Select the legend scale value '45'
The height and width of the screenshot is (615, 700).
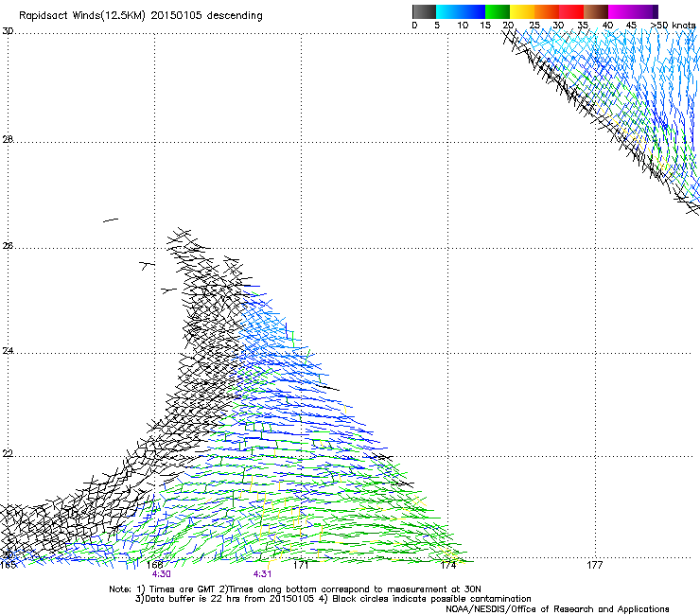[631, 26]
